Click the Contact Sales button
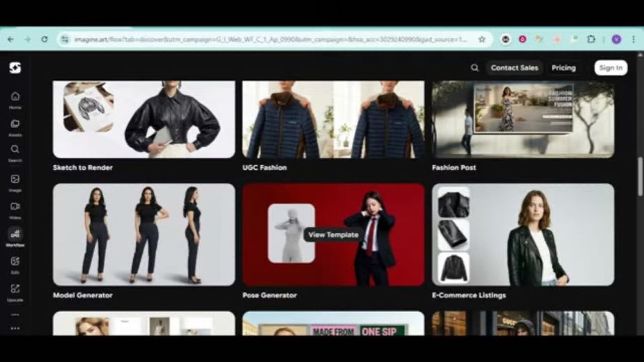The image size is (644, 362). pos(514,68)
